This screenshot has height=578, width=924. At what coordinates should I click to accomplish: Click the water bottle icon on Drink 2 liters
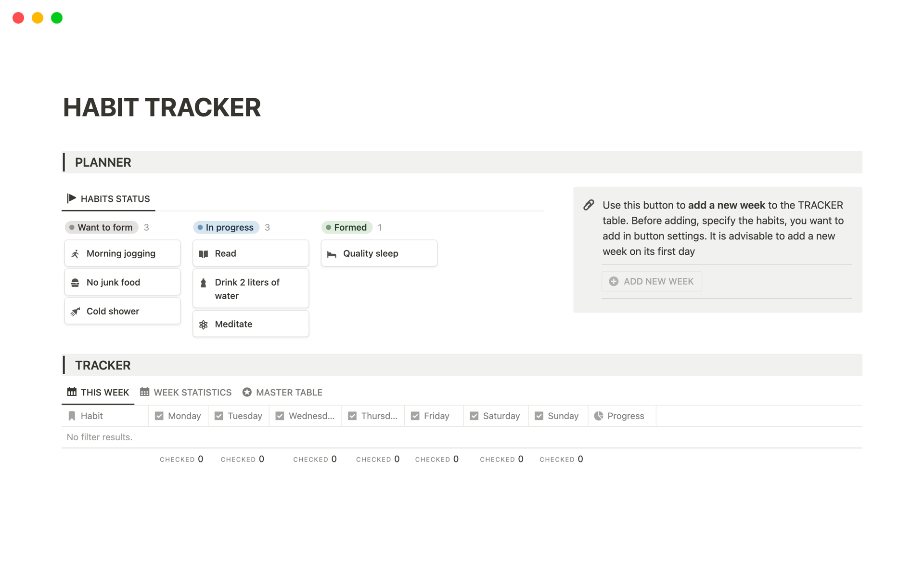pos(204,283)
